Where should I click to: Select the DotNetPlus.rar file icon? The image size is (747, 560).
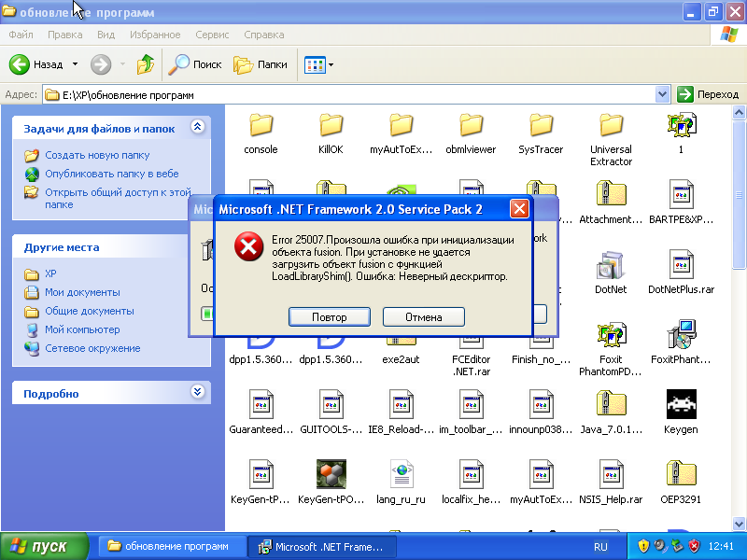click(x=682, y=264)
